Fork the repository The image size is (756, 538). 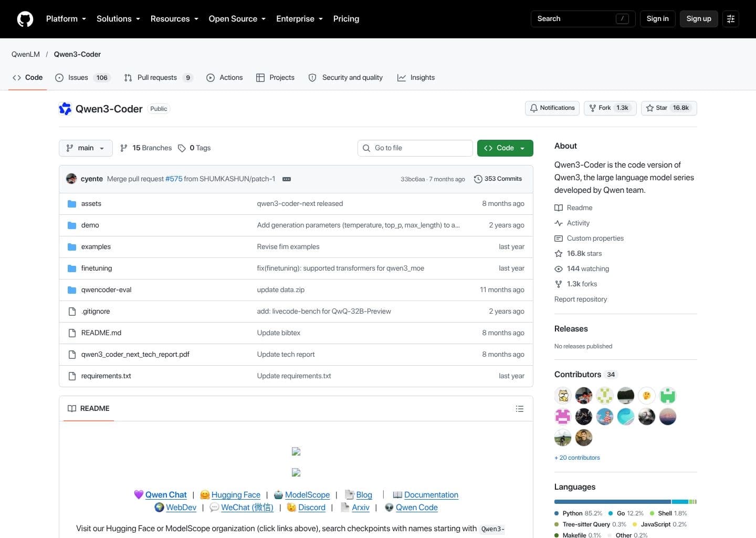(x=610, y=108)
